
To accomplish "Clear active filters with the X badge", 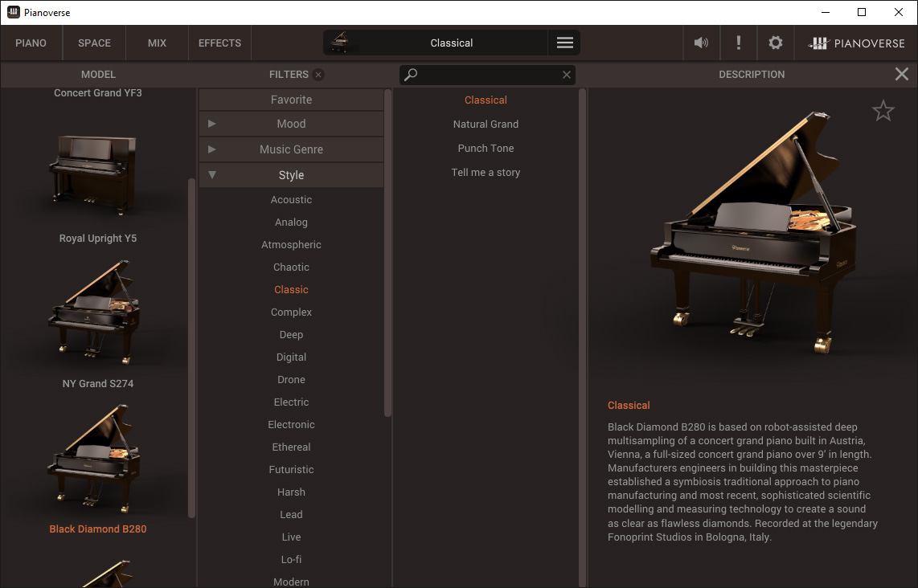I will click(x=318, y=75).
